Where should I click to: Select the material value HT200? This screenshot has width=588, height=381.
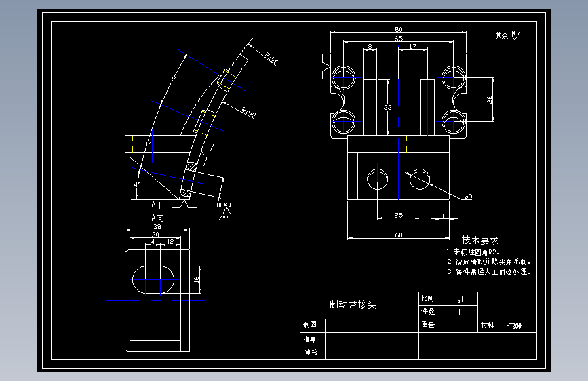(x=514, y=326)
